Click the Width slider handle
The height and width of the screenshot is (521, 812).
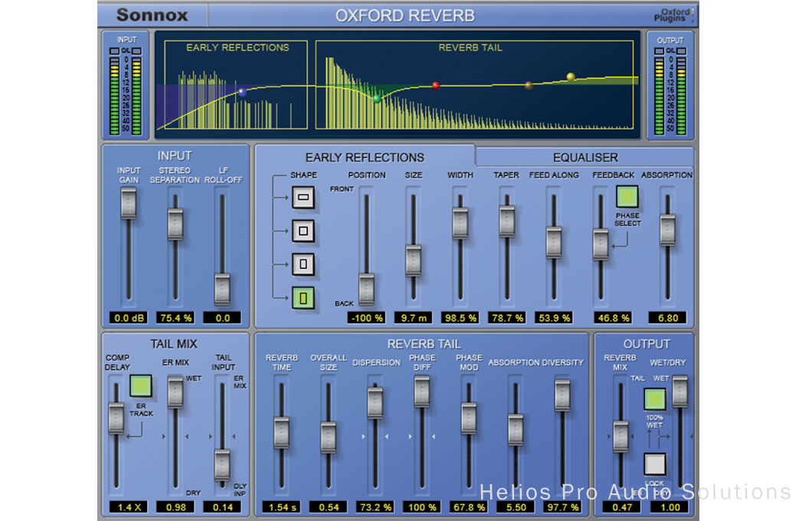tap(460, 223)
